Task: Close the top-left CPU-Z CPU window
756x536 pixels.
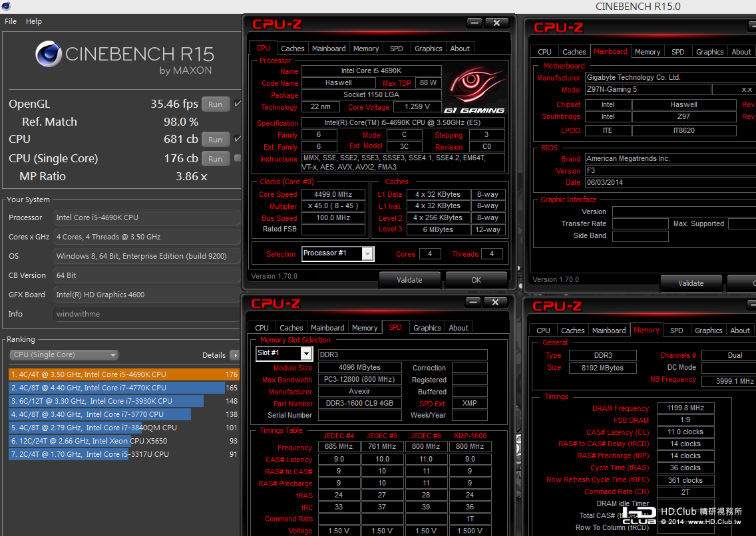Action: [496, 23]
